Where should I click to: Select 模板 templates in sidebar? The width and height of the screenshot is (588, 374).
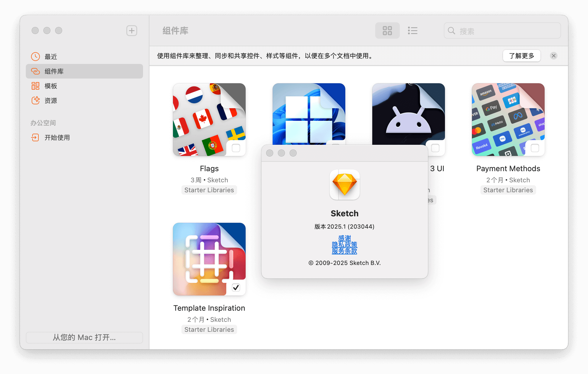coord(51,86)
